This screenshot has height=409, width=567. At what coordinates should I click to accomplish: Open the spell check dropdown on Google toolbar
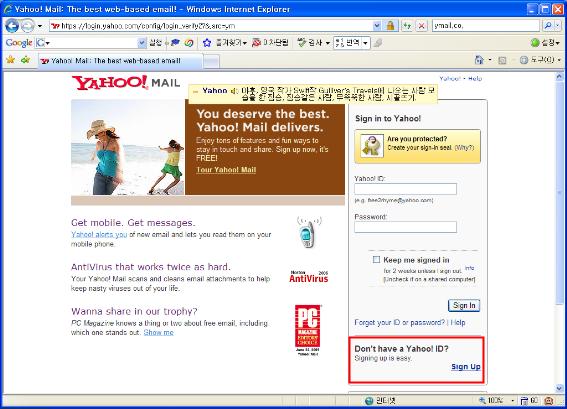point(327,43)
